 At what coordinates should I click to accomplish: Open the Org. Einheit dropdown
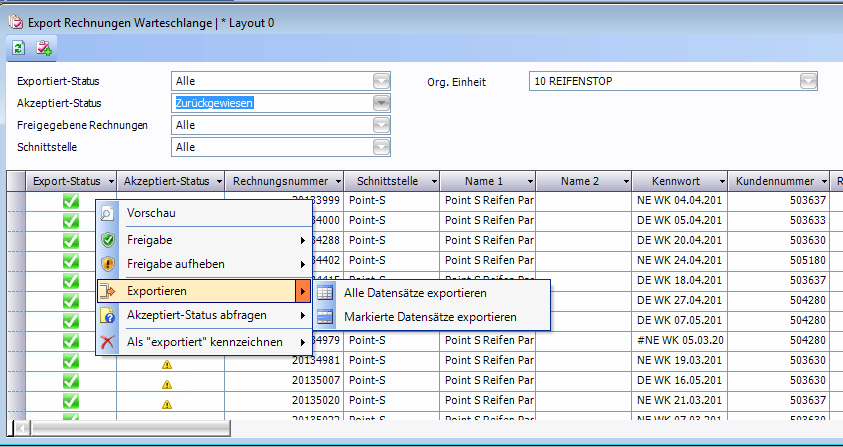pyautogui.click(x=808, y=82)
